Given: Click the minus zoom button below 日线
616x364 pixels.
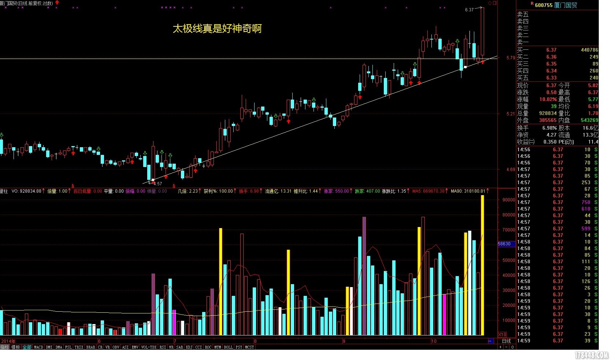Looking at the screenshot, I should point(506,347).
